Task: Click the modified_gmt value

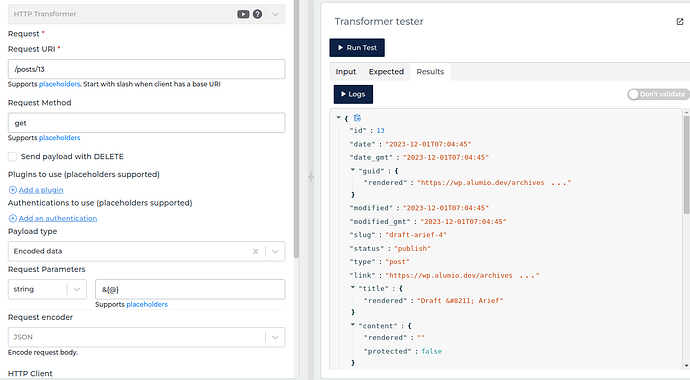Action: coord(463,222)
